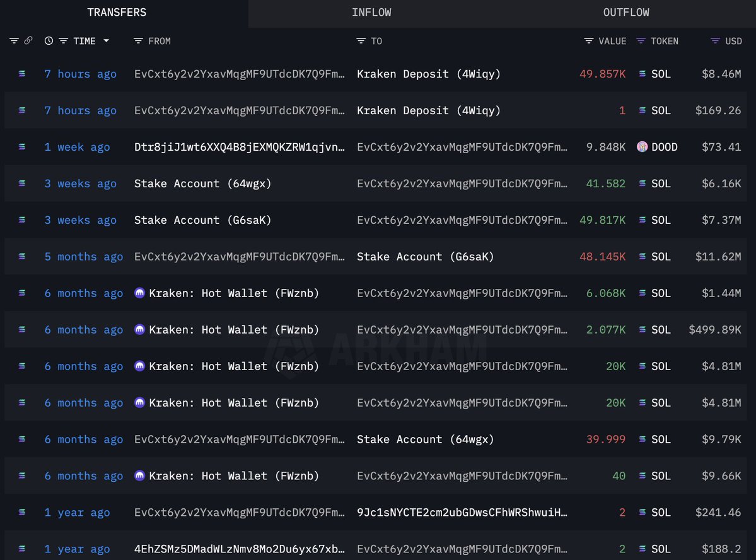Click the clock icon beside TIME
The width and height of the screenshot is (756, 560).
49,41
